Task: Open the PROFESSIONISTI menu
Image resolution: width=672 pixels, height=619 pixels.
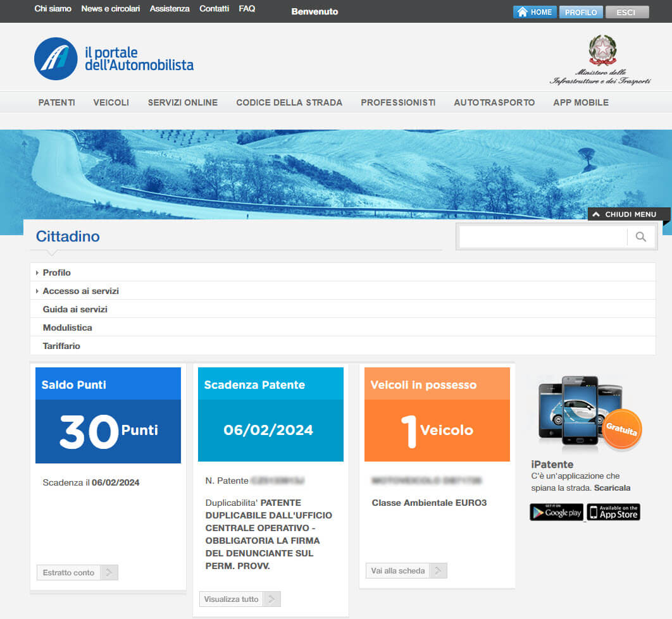Action: tap(398, 102)
